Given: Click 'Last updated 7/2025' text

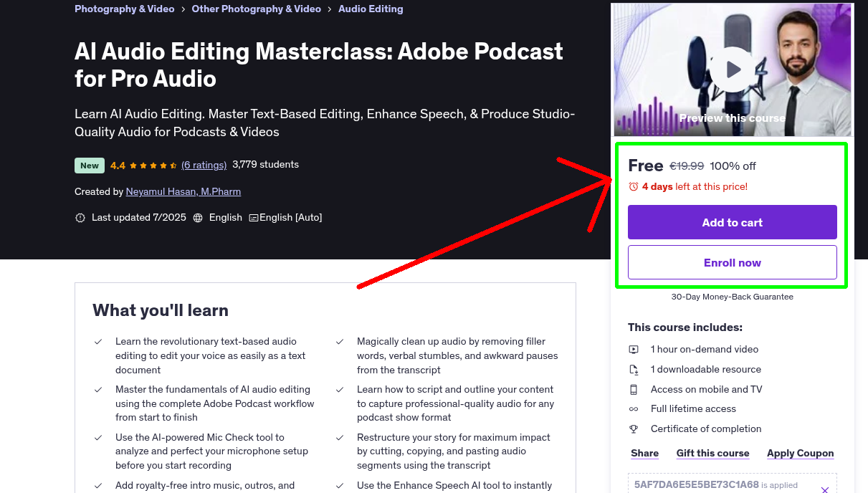Looking at the screenshot, I should [x=139, y=218].
